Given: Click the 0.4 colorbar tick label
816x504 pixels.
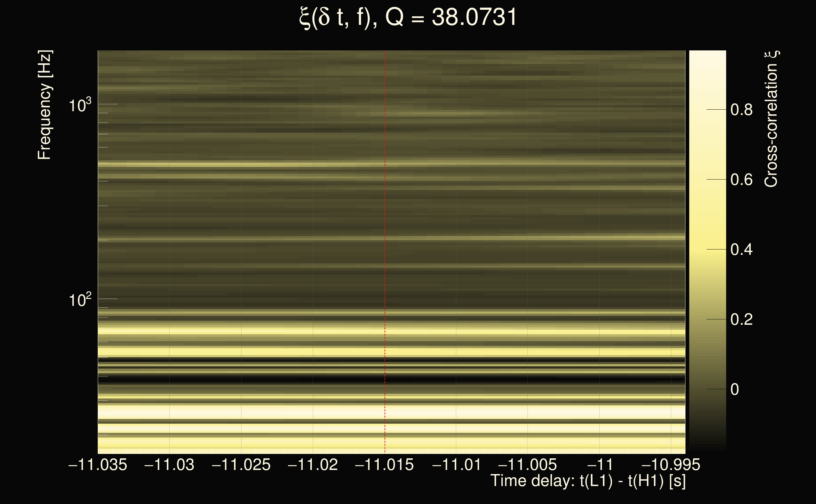Looking at the screenshot, I should [741, 249].
